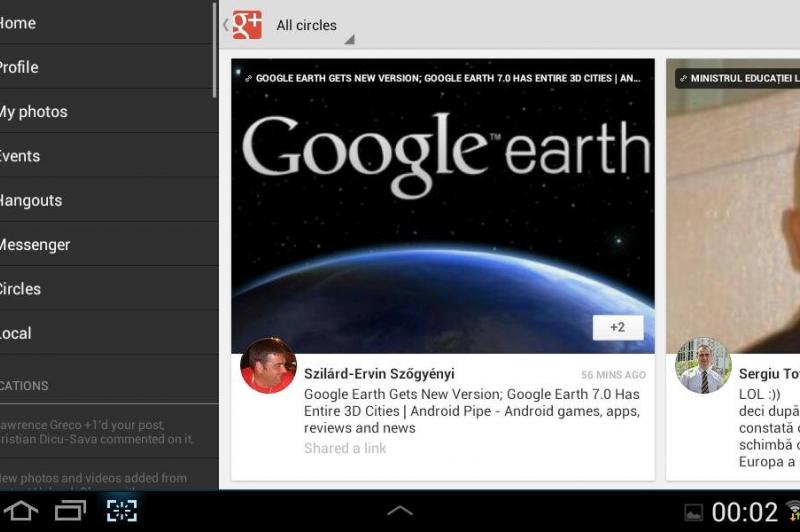Open Hangouts from the side menu
Screen dimensions: 800x532
[x=107, y=200]
